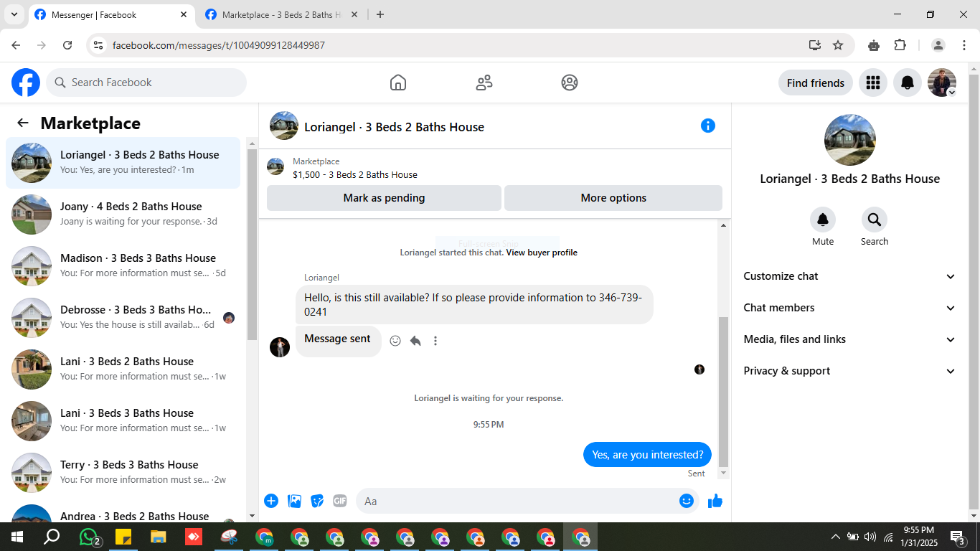Image resolution: width=980 pixels, height=551 pixels.
Task: Click the Loriangel listing photo in right panel
Action: 850,140
